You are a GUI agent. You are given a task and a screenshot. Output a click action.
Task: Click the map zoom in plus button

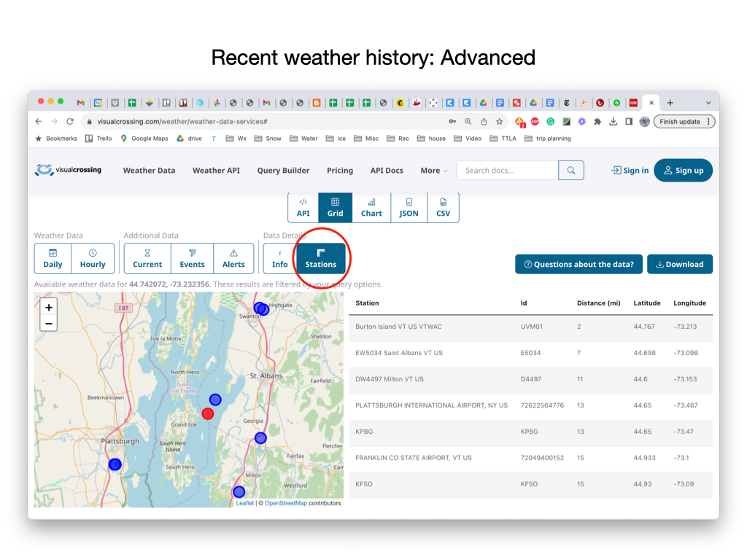pyautogui.click(x=49, y=307)
